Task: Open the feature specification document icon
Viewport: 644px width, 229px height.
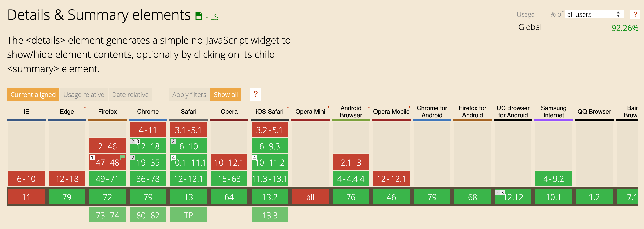Action: [199, 16]
